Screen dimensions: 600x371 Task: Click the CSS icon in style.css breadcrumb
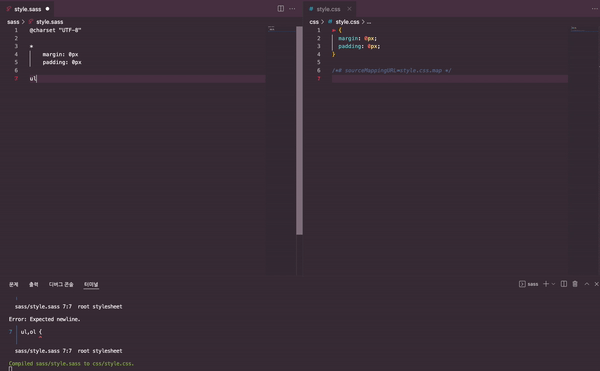click(x=330, y=22)
